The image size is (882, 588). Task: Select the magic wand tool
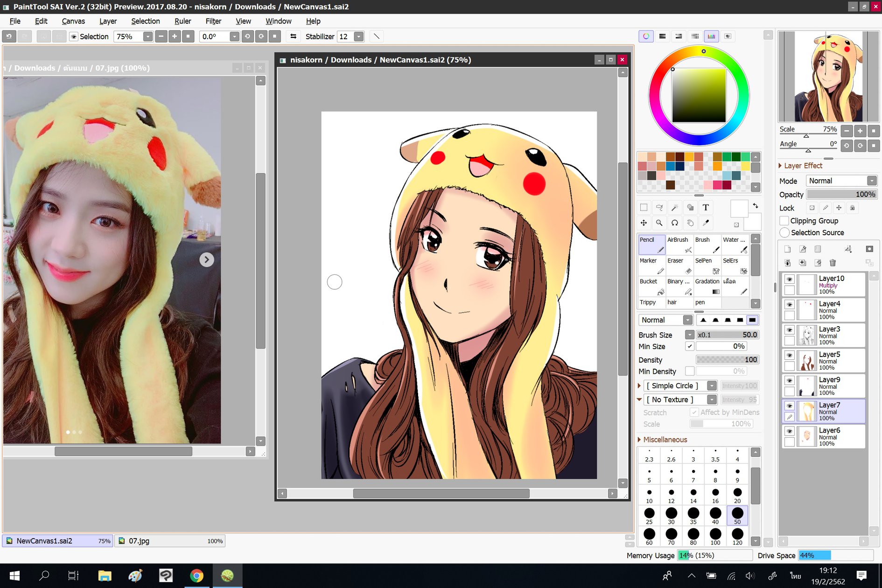coord(675,207)
